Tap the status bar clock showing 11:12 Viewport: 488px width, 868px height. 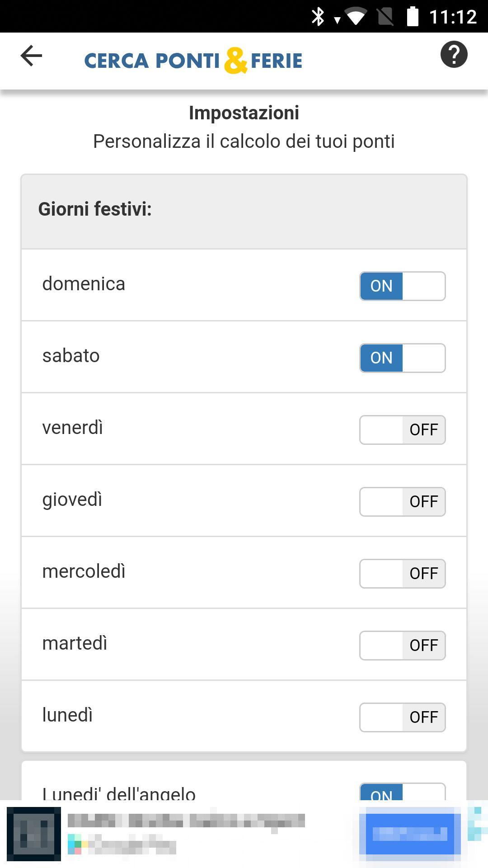pyautogui.click(x=453, y=17)
